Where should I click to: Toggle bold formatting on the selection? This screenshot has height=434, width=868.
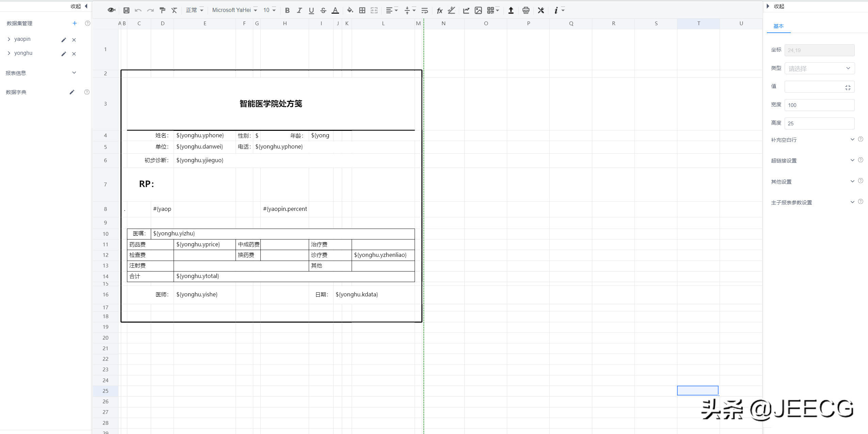coord(287,10)
